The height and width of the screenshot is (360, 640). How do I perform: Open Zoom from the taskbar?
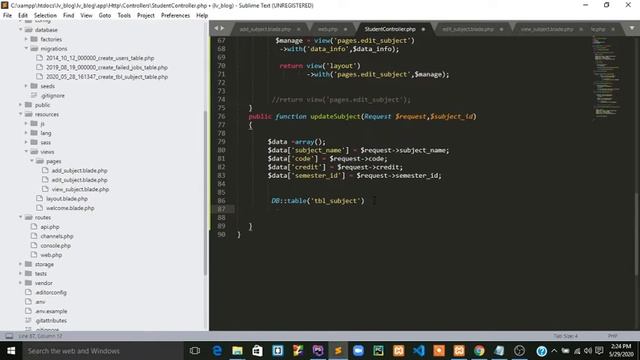(x=358, y=351)
